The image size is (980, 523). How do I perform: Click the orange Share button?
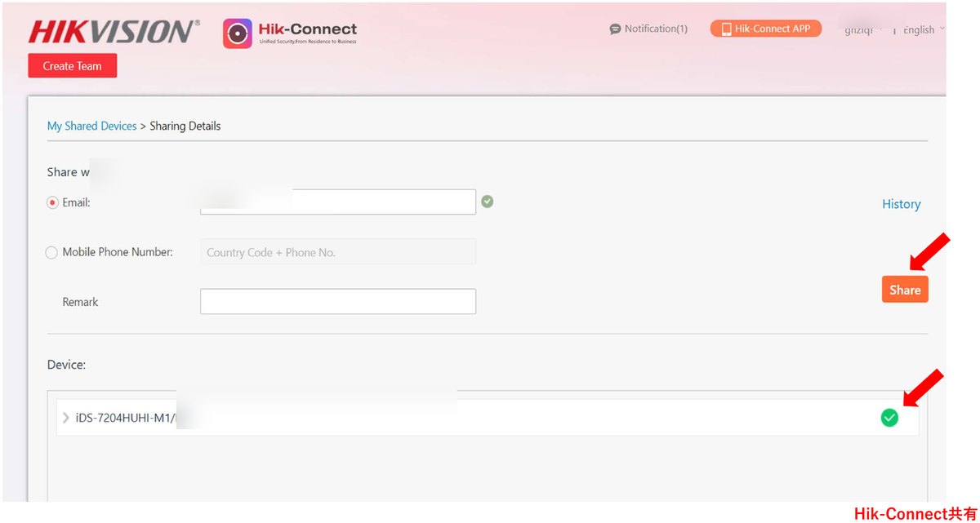905,290
